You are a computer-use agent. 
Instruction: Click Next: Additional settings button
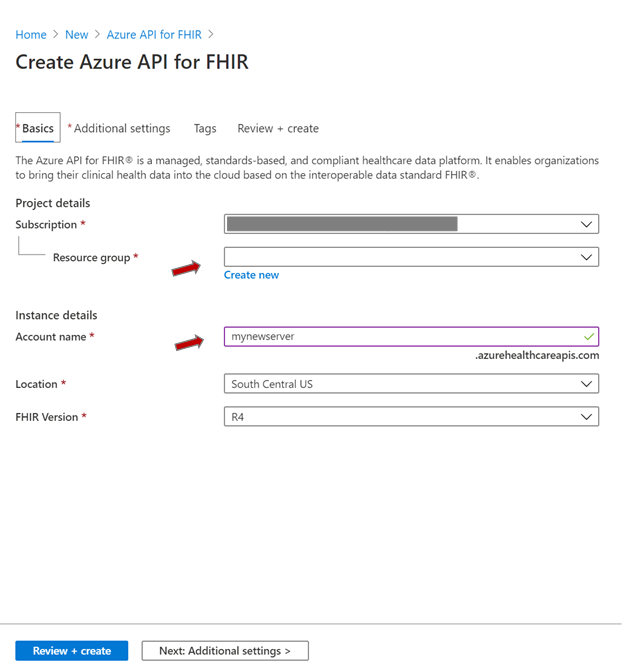(225, 651)
